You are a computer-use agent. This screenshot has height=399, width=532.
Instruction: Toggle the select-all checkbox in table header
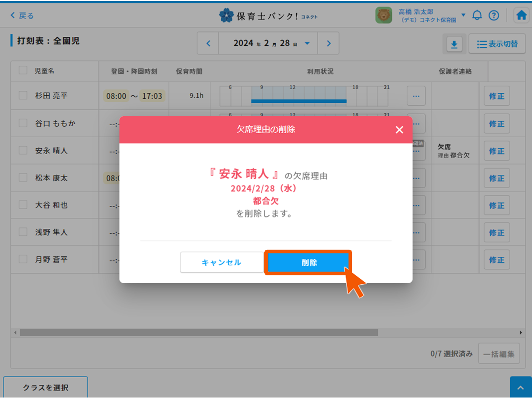[x=23, y=70]
